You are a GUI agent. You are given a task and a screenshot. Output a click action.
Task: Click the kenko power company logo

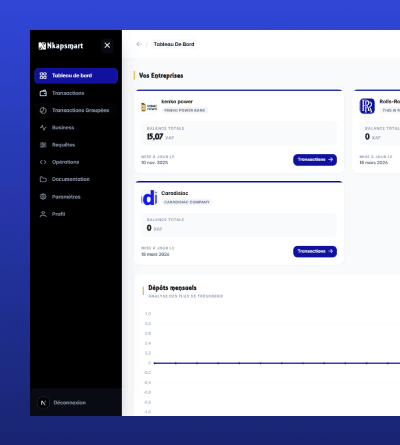coord(149,107)
